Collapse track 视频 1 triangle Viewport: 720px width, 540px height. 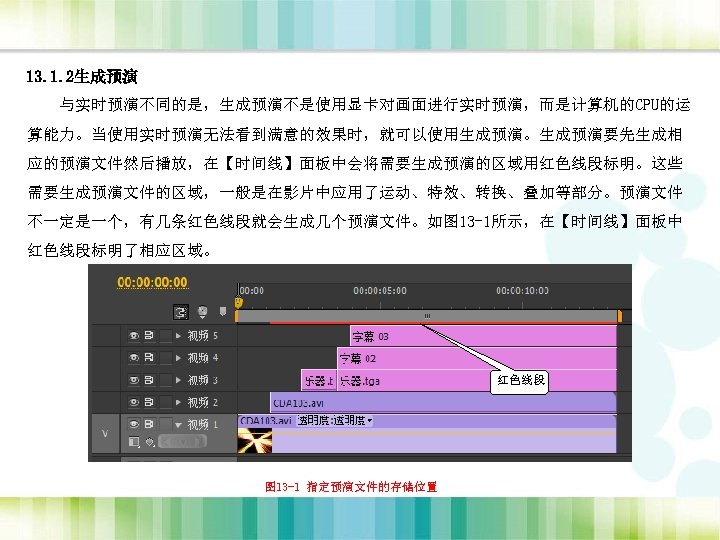(178, 425)
